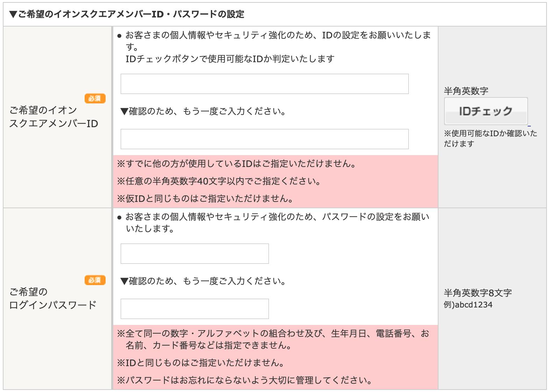
Task: Click the section heading ご希望のイオンスクエアメンバーID・パスワードの設定
Action: (x=127, y=14)
